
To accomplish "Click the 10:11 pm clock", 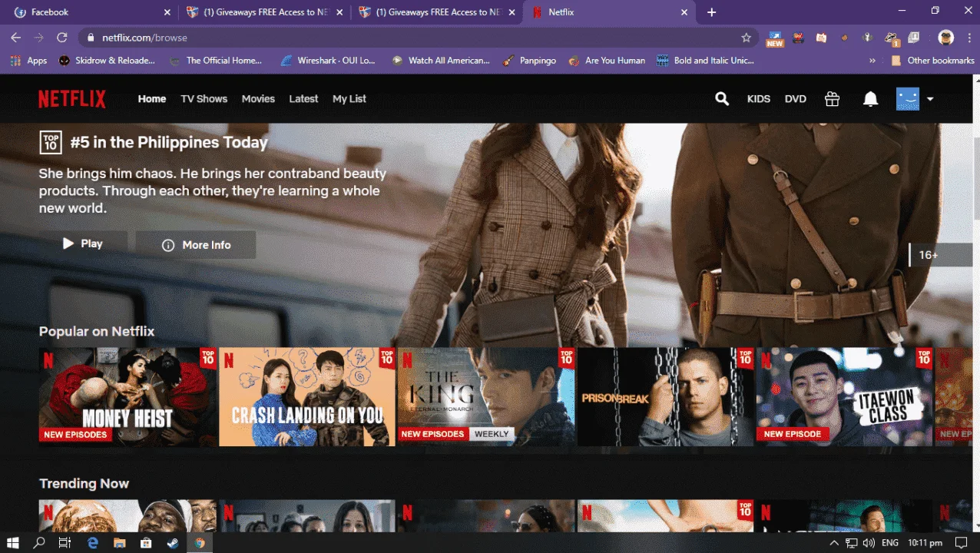I will [x=925, y=543].
